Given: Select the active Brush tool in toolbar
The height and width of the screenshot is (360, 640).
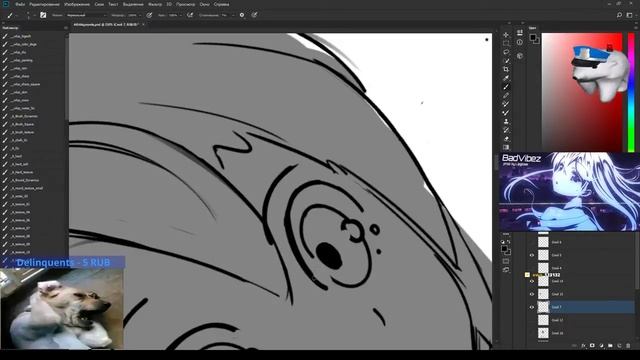Looking at the screenshot, I should pyautogui.click(x=506, y=87).
